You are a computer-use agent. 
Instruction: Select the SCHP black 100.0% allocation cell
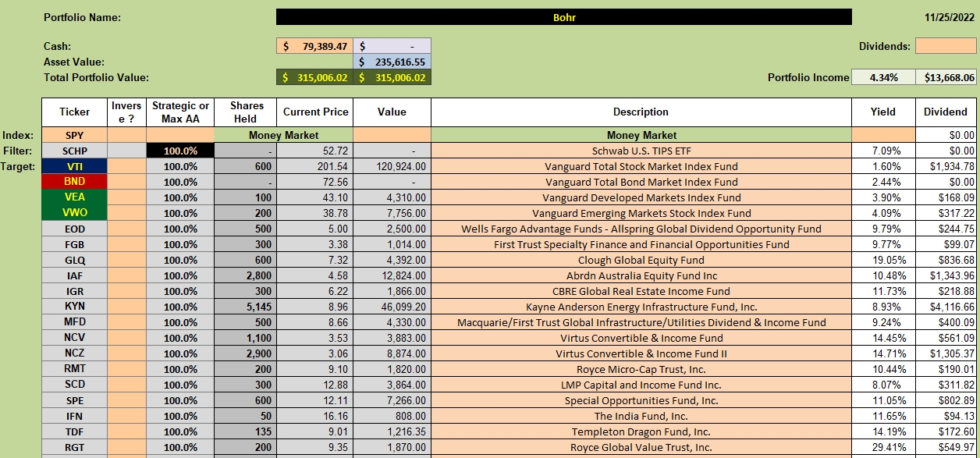pyautogui.click(x=180, y=151)
